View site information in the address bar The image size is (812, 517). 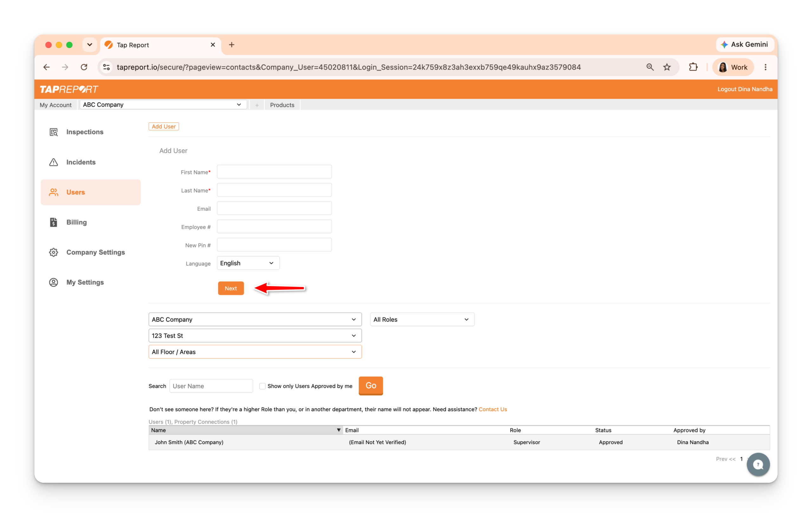click(107, 67)
